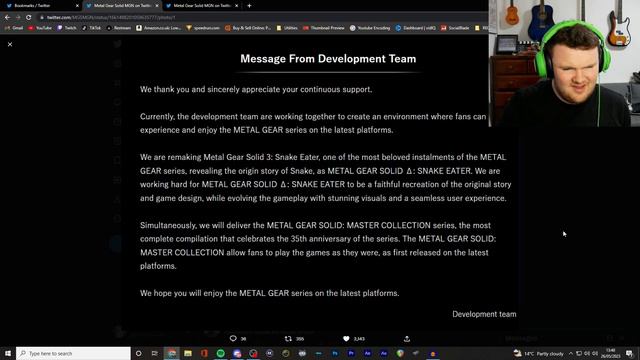
Task: Open the taskbar clock and calendar
Action: coord(610,353)
